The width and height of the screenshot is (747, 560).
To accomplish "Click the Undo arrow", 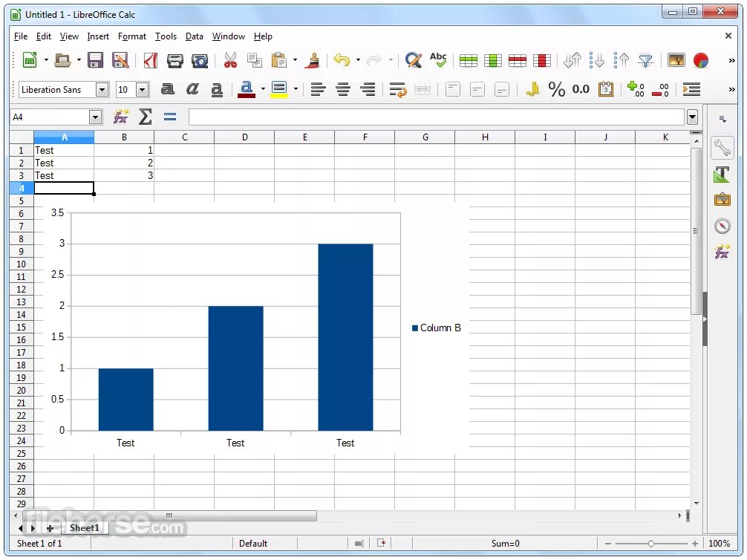I will 342,60.
